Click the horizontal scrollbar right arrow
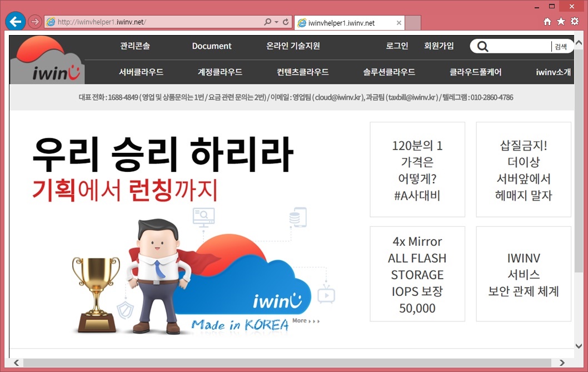The image size is (588, 372). (x=562, y=363)
